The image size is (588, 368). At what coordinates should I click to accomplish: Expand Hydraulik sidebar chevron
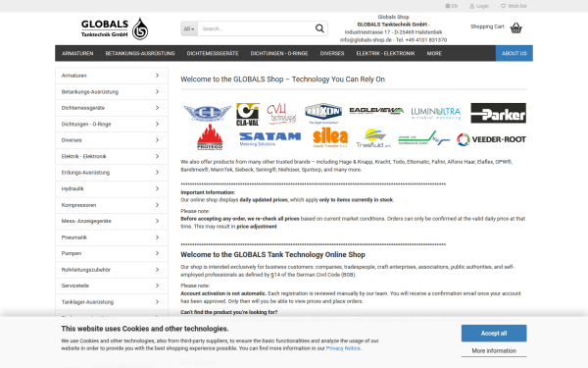[157, 188]
